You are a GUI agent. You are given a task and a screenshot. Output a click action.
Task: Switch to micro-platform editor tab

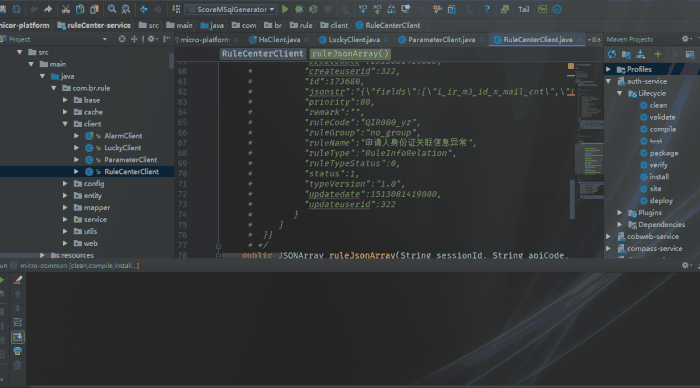tap(207, 40)
